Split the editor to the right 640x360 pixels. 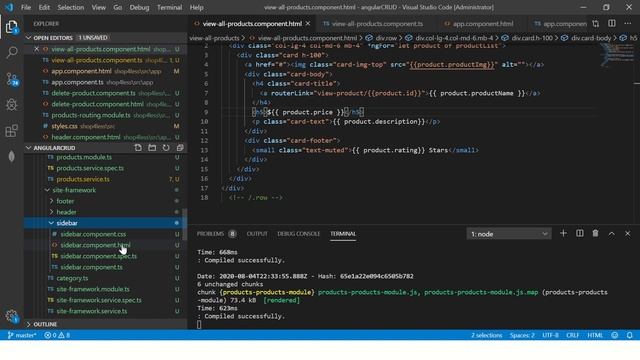click(x=611, y=24)
